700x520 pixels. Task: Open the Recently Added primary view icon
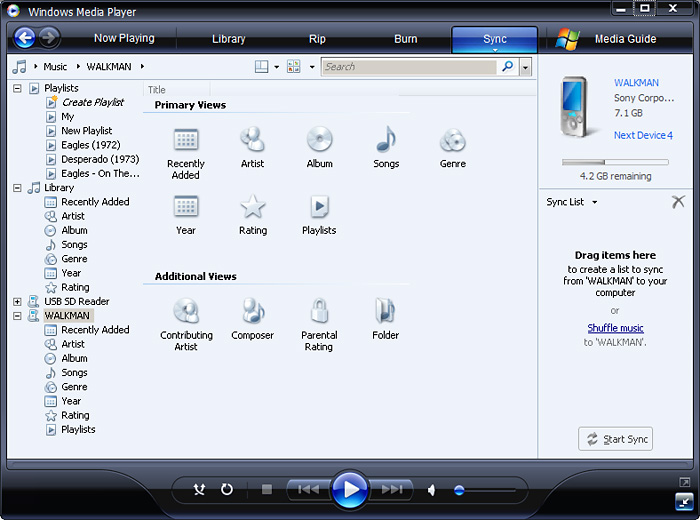186,140
